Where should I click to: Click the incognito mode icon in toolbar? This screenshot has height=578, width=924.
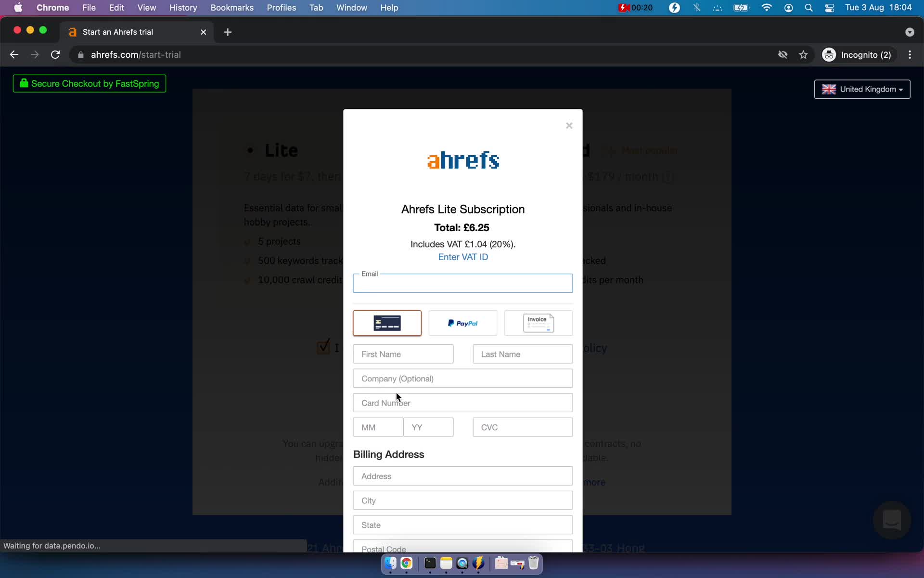830,54
